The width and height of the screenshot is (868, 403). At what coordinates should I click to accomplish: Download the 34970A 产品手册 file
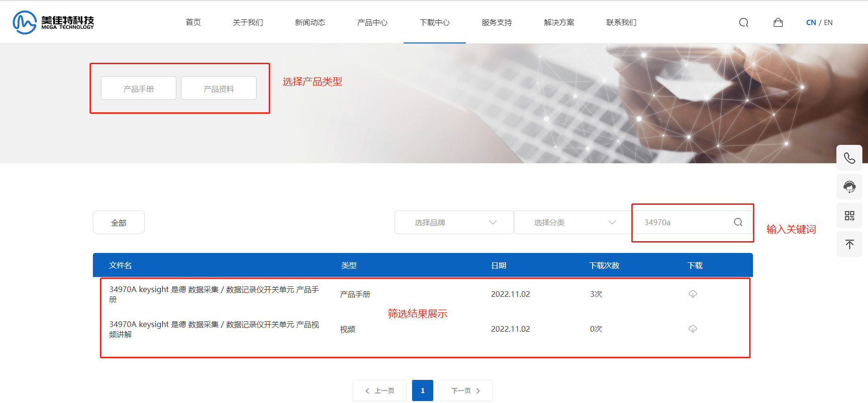click(x=693, y=294)
